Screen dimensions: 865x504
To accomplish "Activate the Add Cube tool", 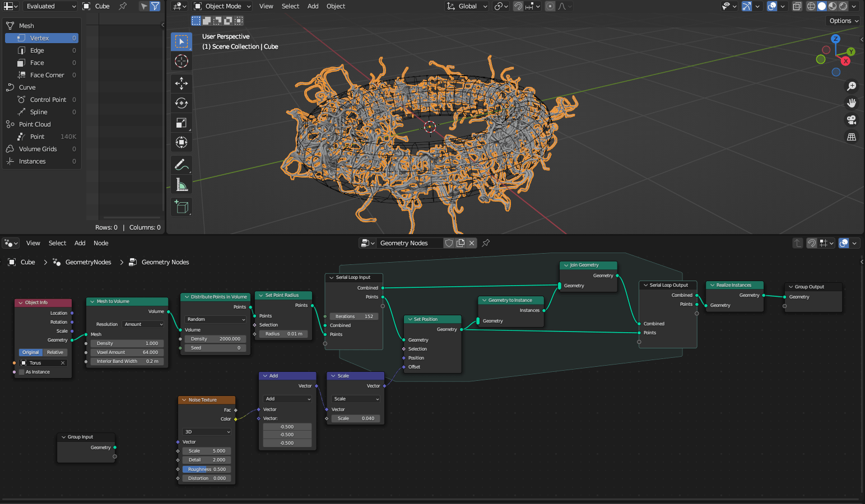I will tap(182, 207).
